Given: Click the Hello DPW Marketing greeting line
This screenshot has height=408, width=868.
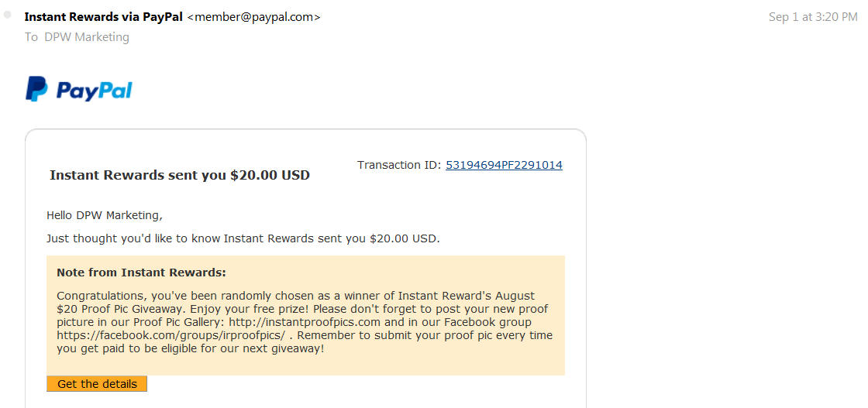Looking at the screenshot, I should 105,215.
